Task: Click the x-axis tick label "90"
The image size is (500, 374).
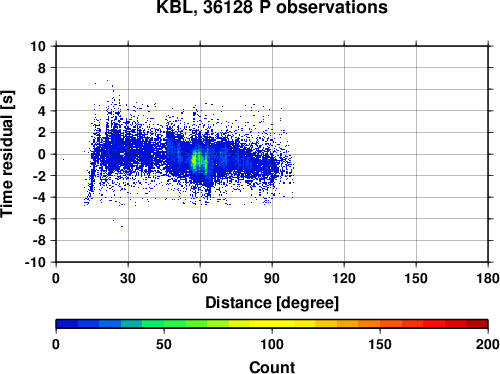Action: 272,278
